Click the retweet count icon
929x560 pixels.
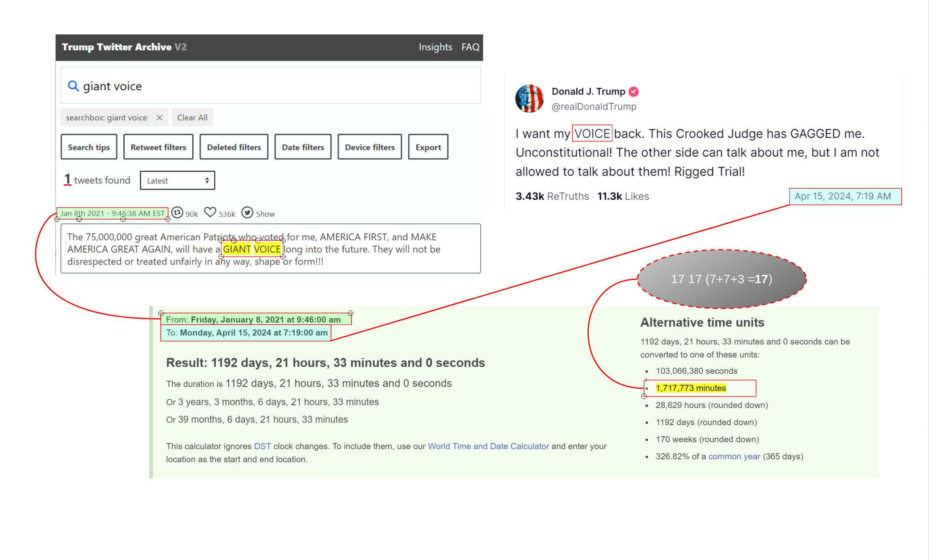(x=177, y=213)
